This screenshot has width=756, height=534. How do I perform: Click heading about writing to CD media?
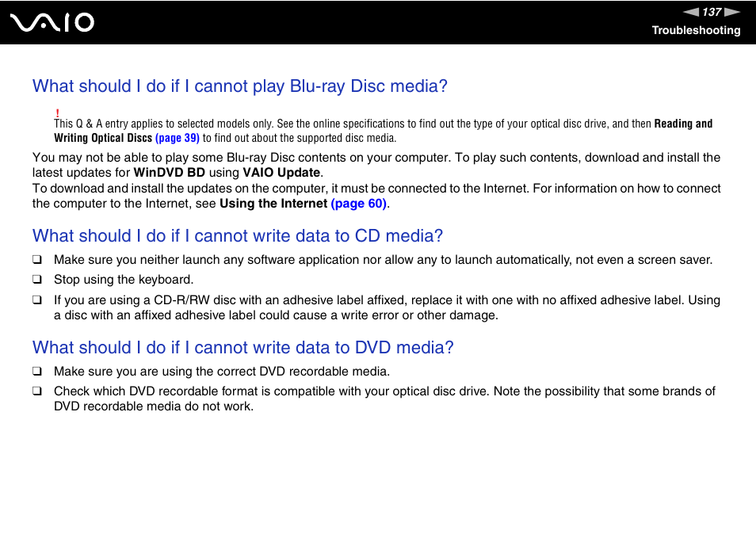237,235
